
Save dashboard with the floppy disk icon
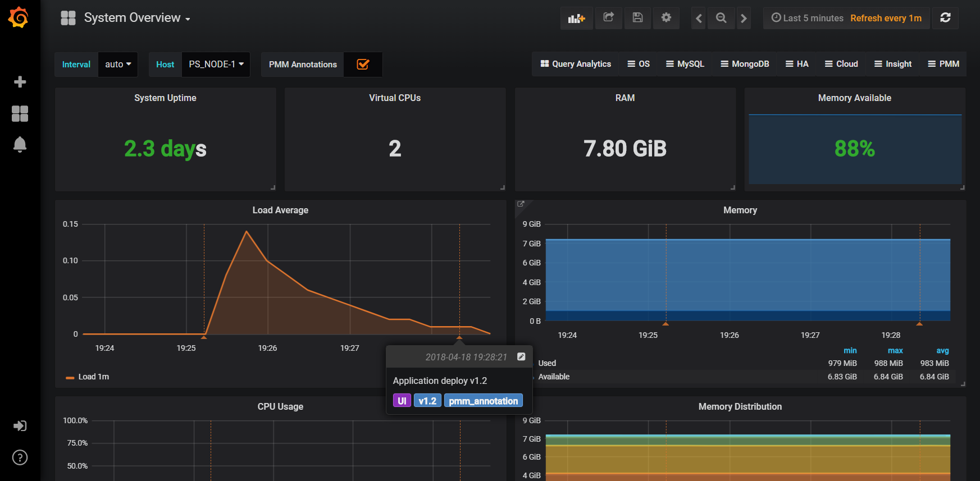pos(637,18)
